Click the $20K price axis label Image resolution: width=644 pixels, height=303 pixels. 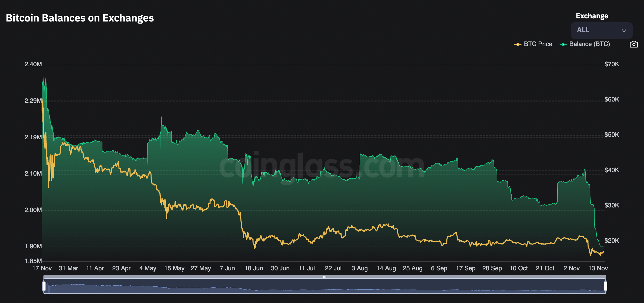612,241
